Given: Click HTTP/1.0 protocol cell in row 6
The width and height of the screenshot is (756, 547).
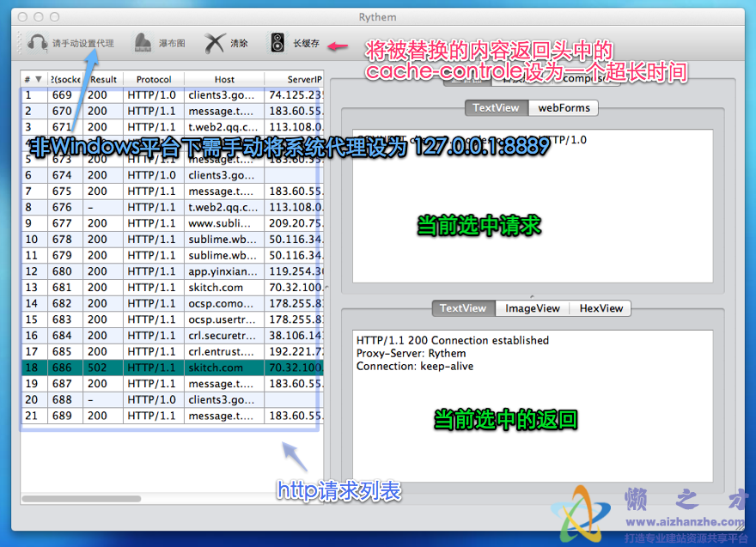Looking at the screenshot, I should point(152,175).
